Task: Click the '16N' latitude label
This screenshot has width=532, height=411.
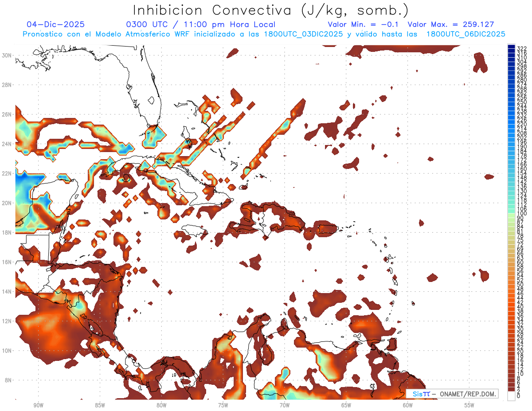Action: pyautogui.click(x=6, y=262)
